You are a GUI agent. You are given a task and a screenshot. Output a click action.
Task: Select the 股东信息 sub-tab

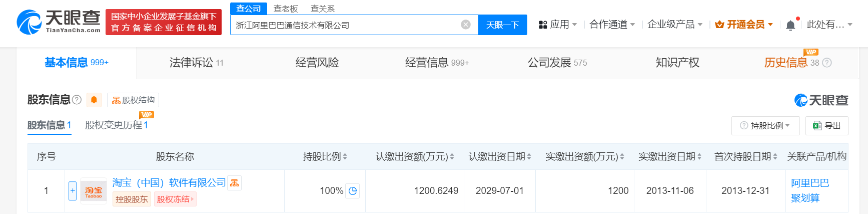coord(49,125)
